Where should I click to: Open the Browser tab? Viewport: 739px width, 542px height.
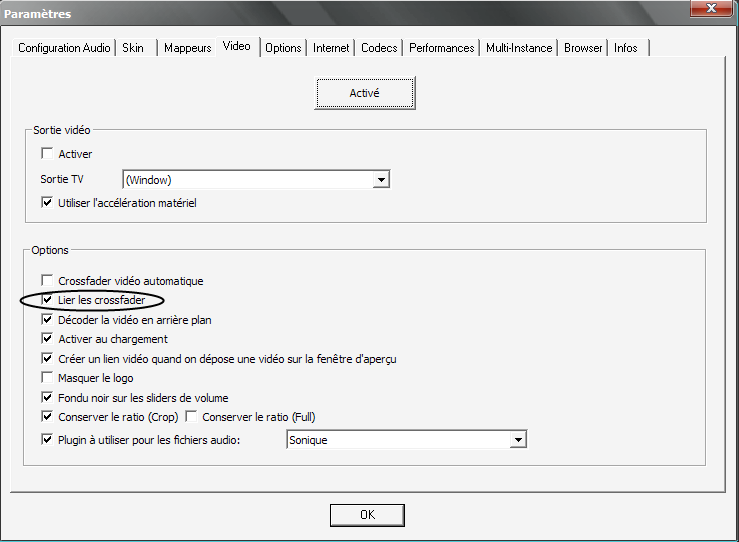583,48
